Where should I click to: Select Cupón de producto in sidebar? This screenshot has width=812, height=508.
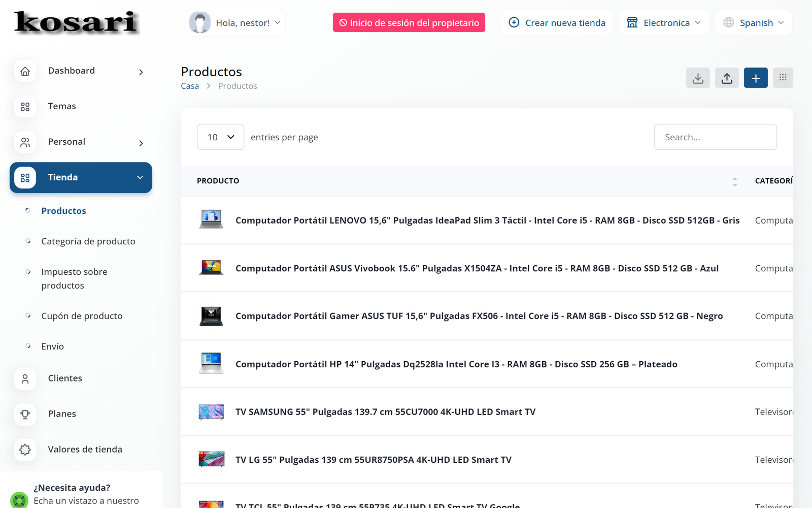82,316
